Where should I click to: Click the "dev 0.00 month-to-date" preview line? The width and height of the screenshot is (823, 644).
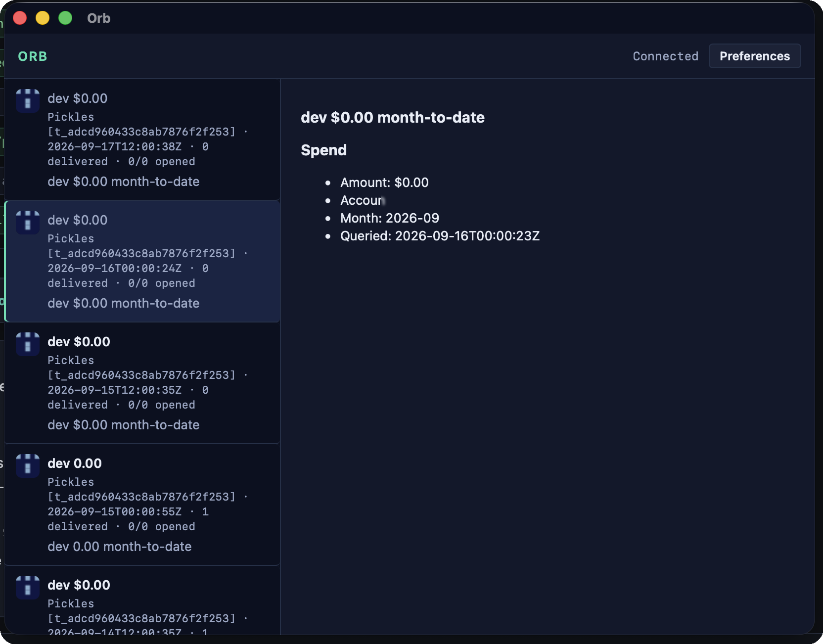click(120, 547)
